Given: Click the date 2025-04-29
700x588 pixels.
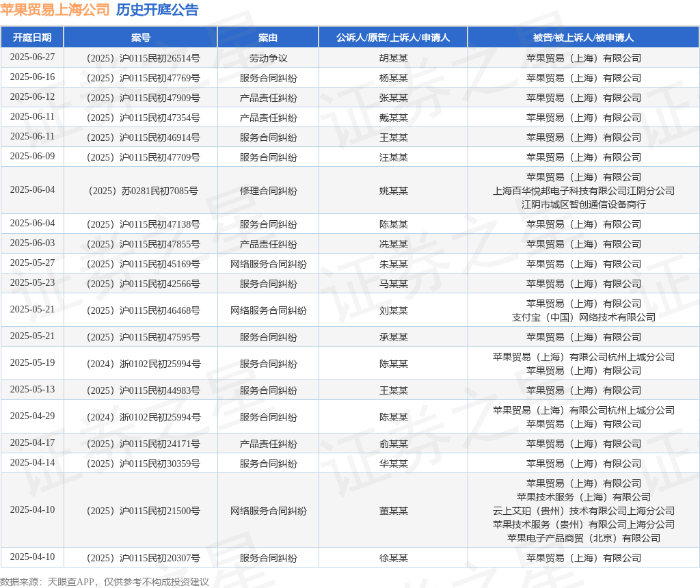Looking at the screenshot, I should pos(33,416).
